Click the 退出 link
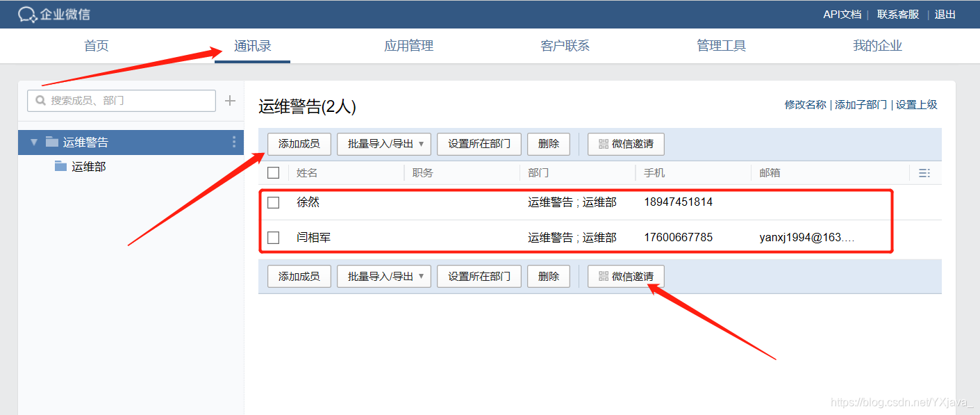Screen dimensions: 980x415 pos(945,14)
